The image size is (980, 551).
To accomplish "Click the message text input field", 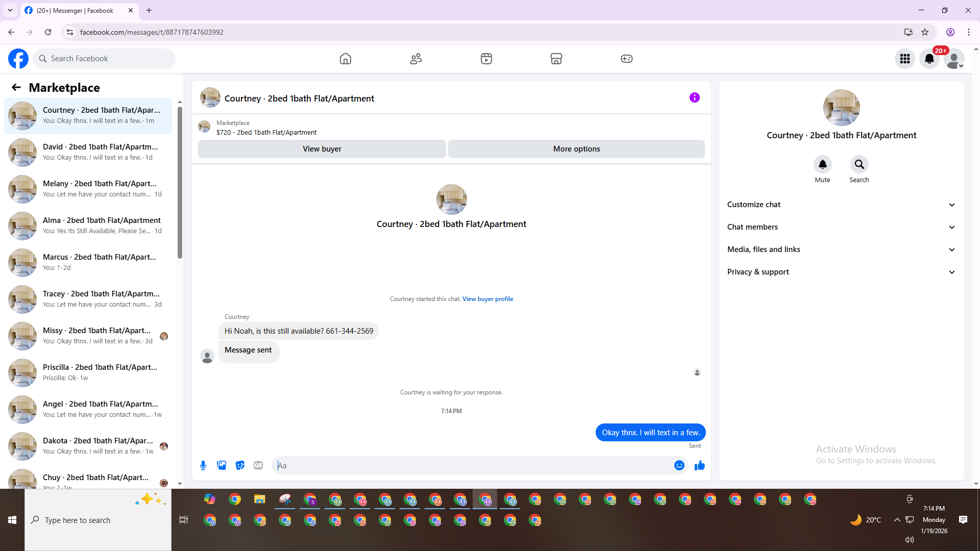I will pyautogui.click(x=475, y=465).
